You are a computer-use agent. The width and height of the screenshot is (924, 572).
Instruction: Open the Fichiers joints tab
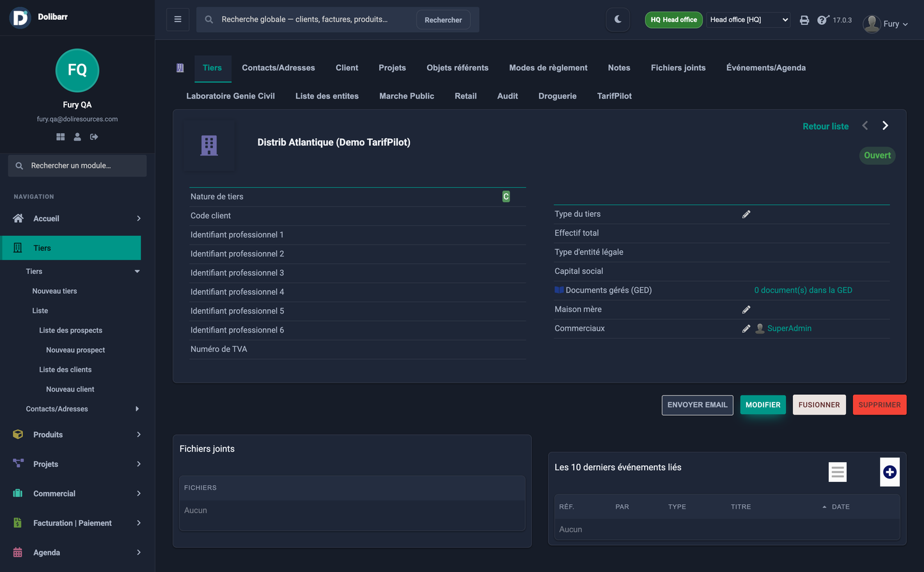[x=678, y=68]
